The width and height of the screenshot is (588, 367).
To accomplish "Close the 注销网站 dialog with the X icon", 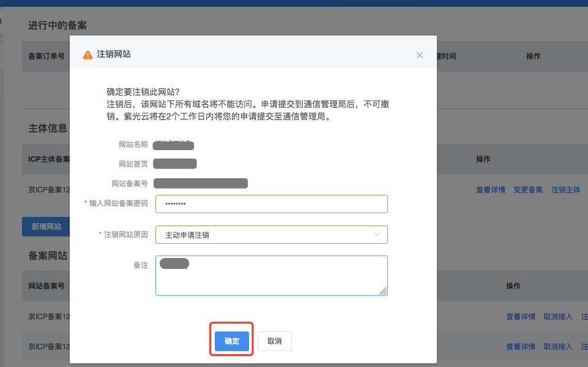I will pos(420,55).
